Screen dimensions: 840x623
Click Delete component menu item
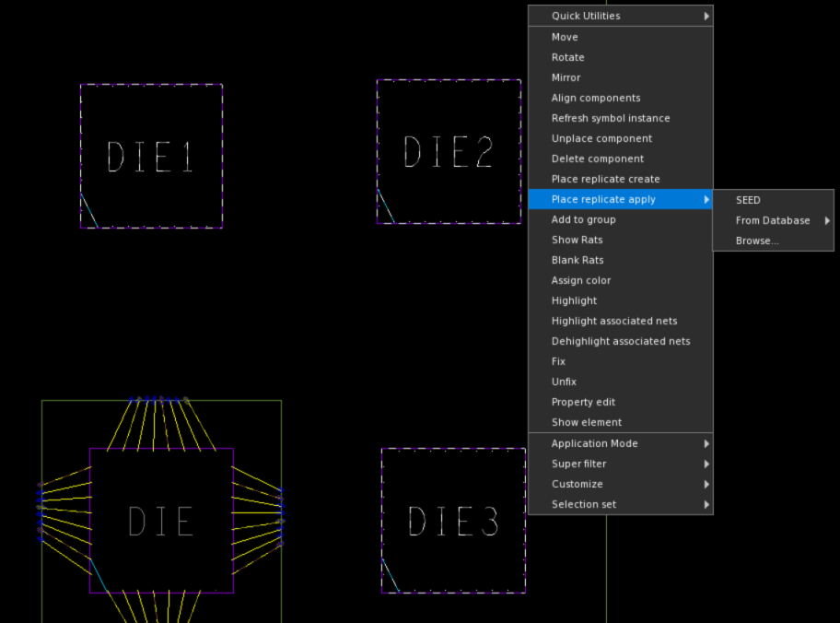(x=597, y=159)
